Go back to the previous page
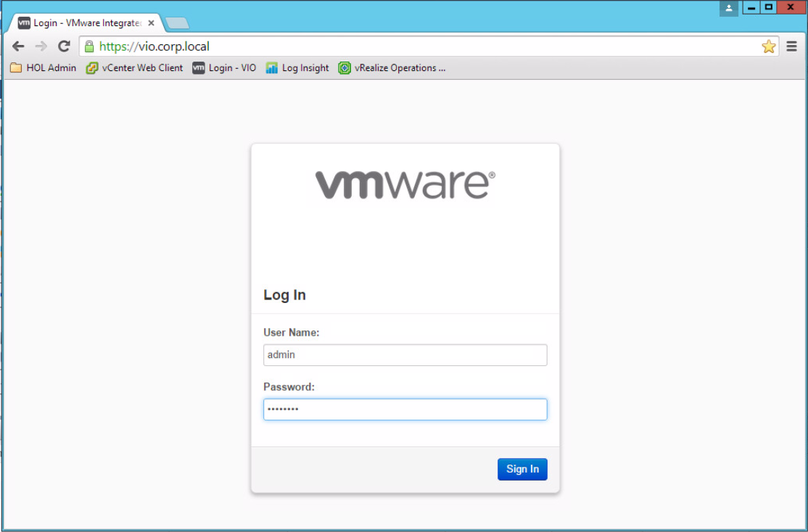The width and height of the screenshot is (808, 532). [18, 46]
